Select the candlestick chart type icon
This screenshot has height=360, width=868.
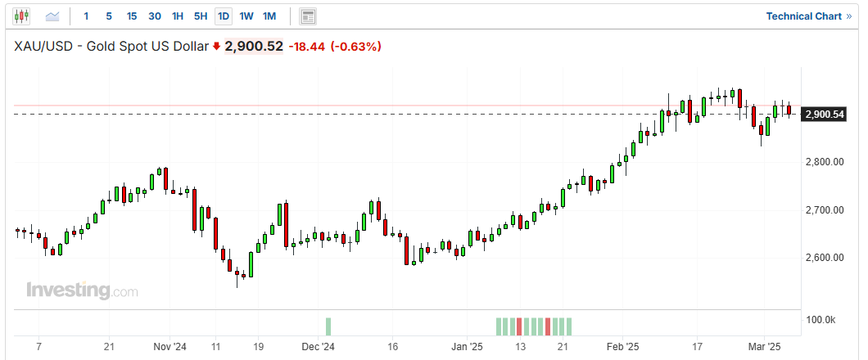[22, 16]
